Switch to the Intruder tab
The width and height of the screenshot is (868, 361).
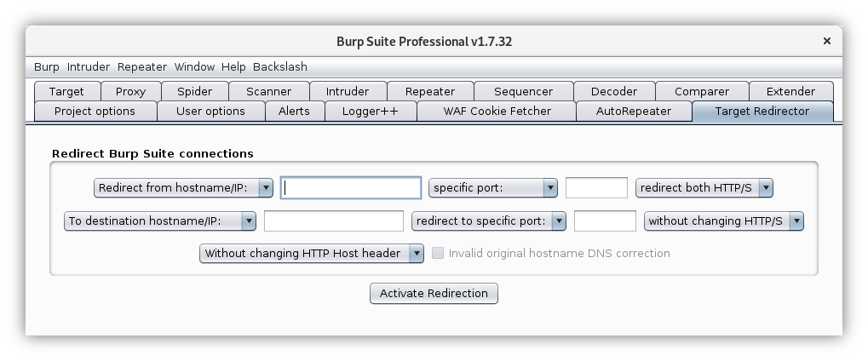(x=347, y=91)
